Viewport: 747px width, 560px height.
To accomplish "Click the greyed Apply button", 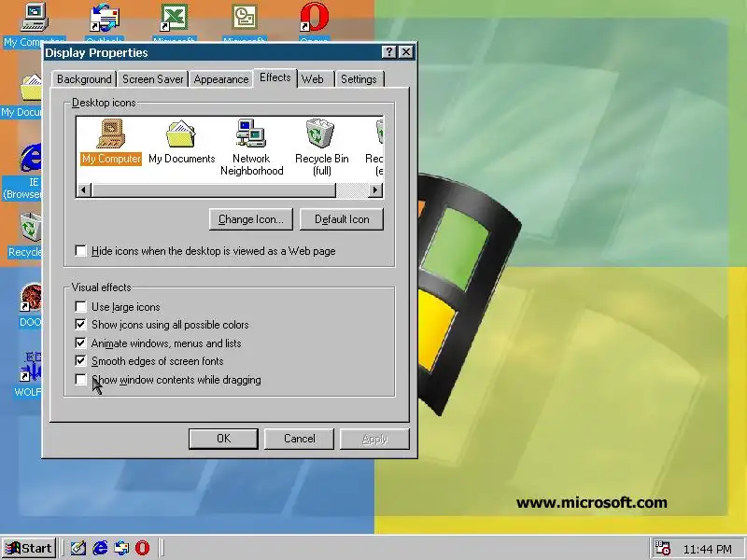I will point(374,439).
